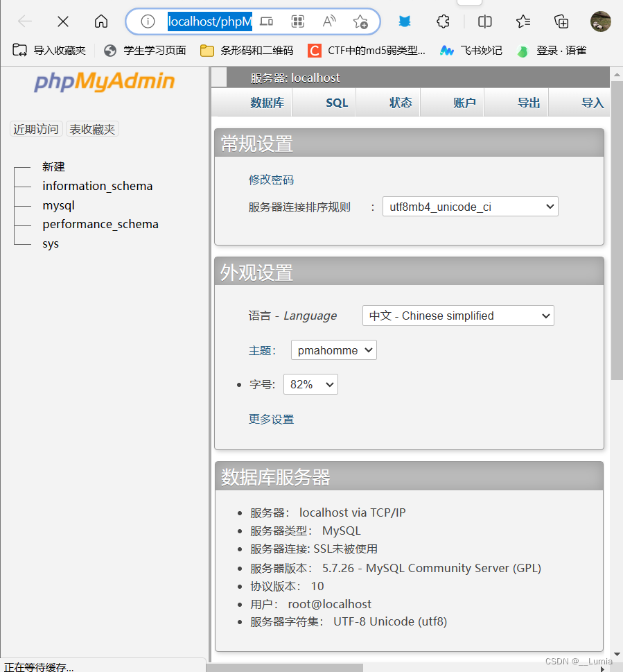Switch to the 状态 tab
Viewport: 623px width, 672px height.
401,103
